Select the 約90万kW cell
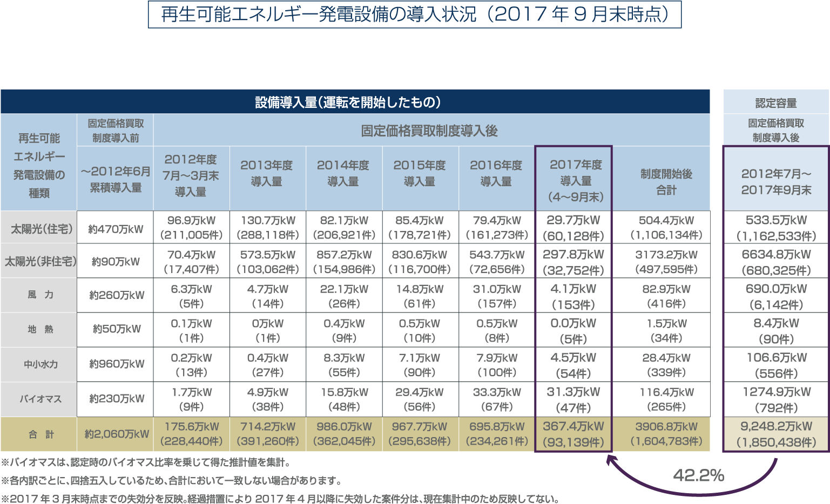The height and width of the screenshot is (504, 830). coord(115,262)
